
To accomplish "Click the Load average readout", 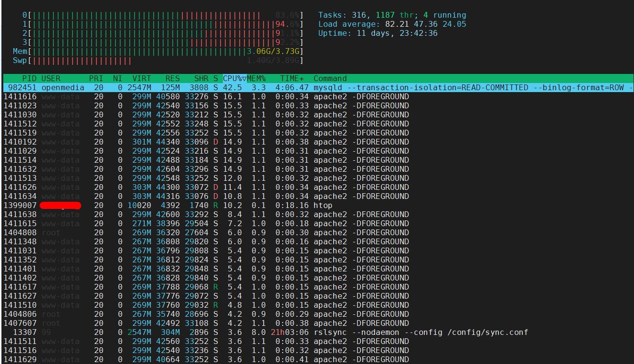I will [x=391, y=24].
